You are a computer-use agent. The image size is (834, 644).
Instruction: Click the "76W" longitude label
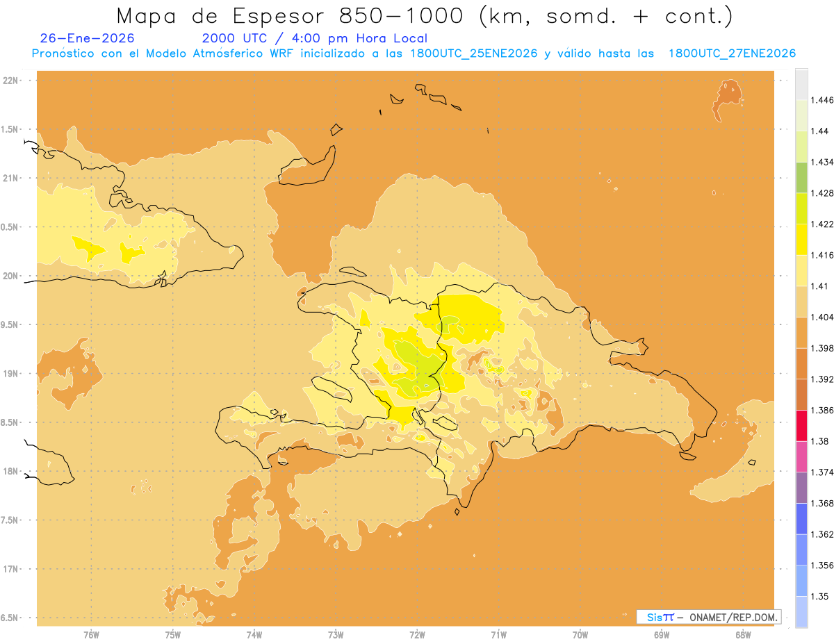[91, 635]
